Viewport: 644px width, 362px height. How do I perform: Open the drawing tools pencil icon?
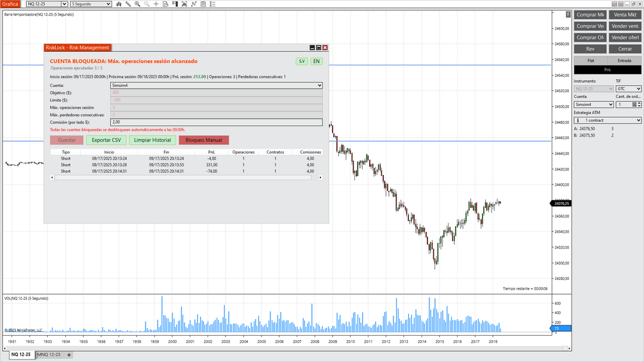(128, 4)
